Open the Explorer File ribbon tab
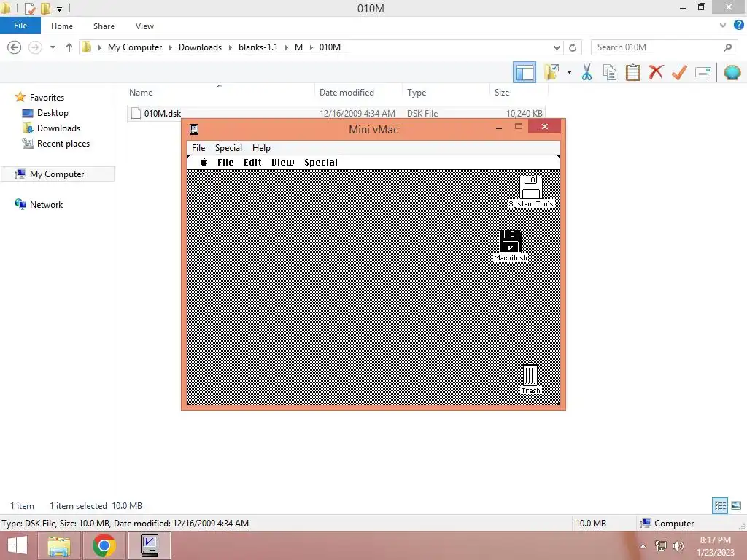This screenshot has width=747, height=560. pyautogui.click(x=20, y=26)
